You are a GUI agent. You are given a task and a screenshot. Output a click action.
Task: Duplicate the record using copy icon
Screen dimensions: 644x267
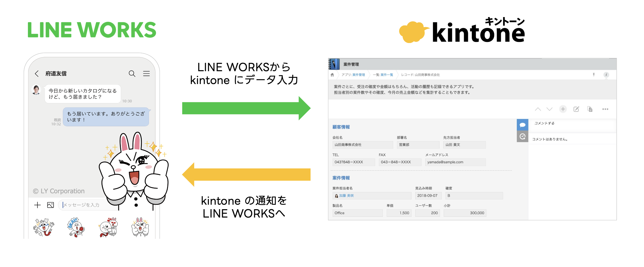point(590,109)
